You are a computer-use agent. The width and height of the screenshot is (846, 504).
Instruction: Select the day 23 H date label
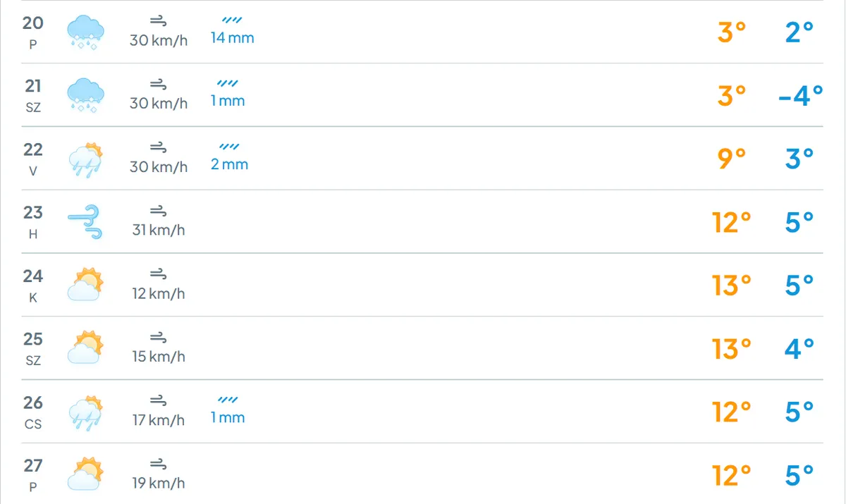33,221
